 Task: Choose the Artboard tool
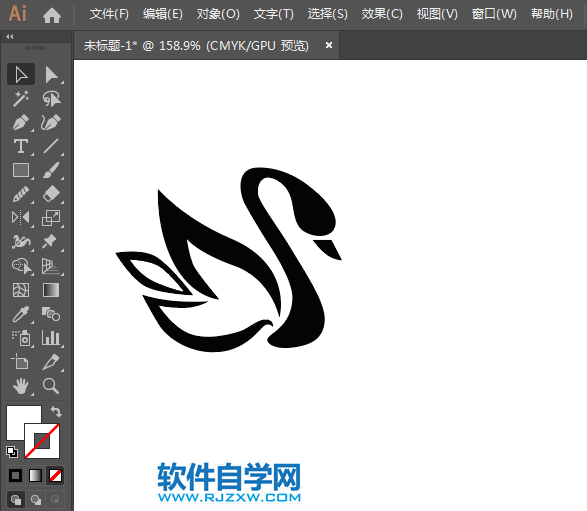(x=21, y=362)
